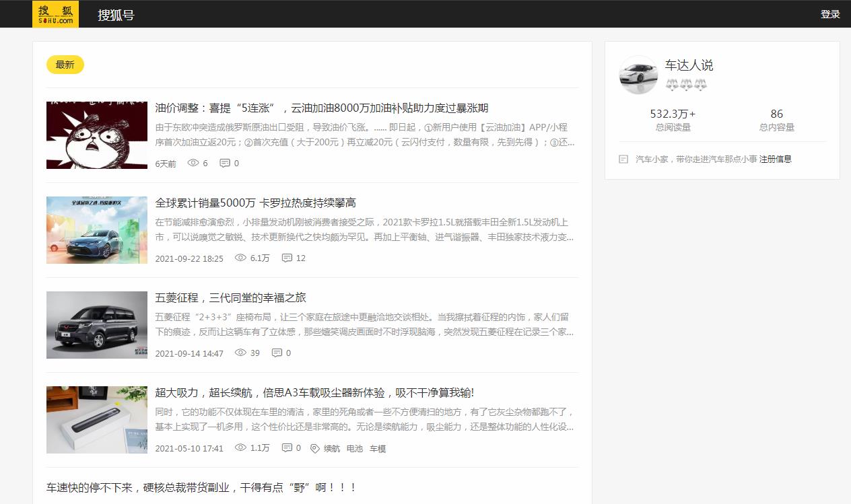851x504 pixels.
Task: Click the 6天前 time label
Action: (x=166, y=164)
